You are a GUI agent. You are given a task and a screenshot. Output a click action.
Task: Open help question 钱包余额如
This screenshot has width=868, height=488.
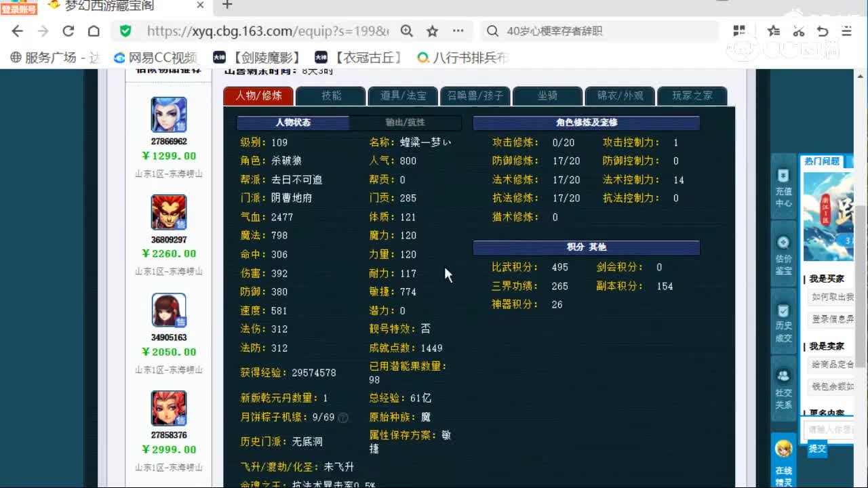pos(831,386)
